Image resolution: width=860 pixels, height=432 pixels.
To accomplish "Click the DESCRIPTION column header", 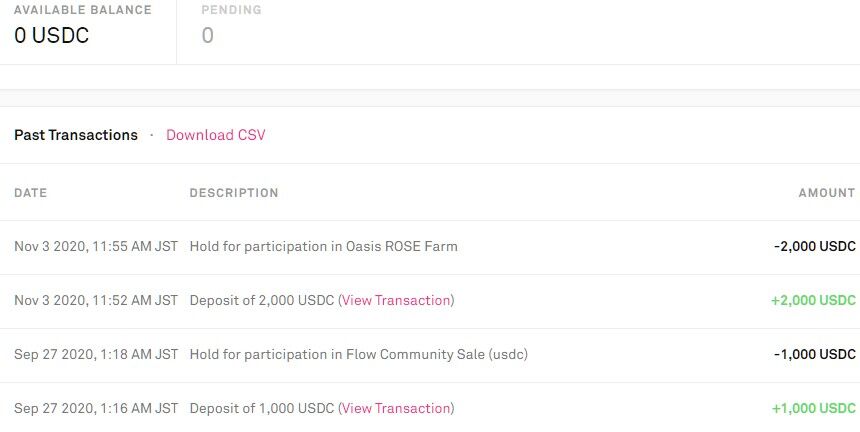I will [234, 193].
